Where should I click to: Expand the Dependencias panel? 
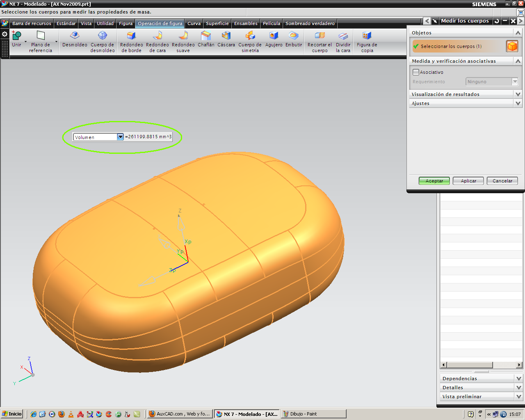click(518, 379)
